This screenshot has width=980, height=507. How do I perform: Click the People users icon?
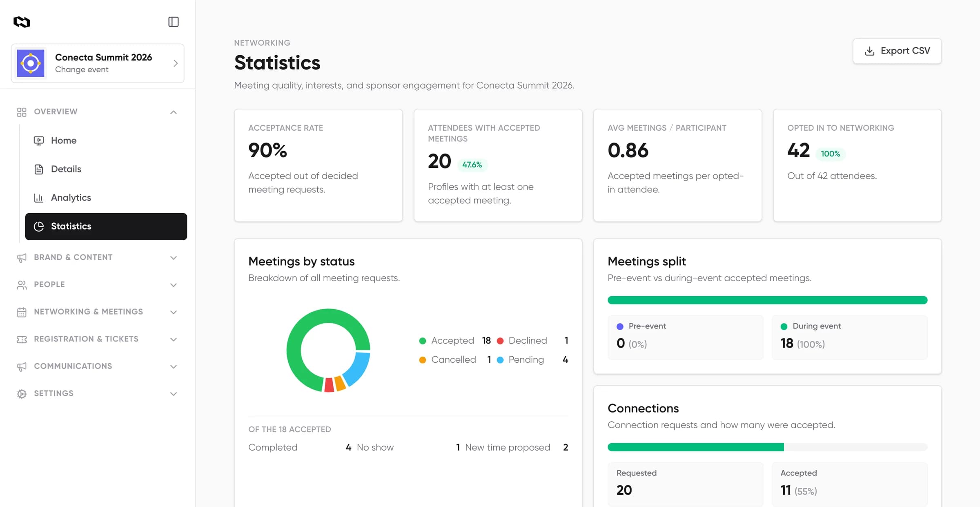[x=22, y=285]
